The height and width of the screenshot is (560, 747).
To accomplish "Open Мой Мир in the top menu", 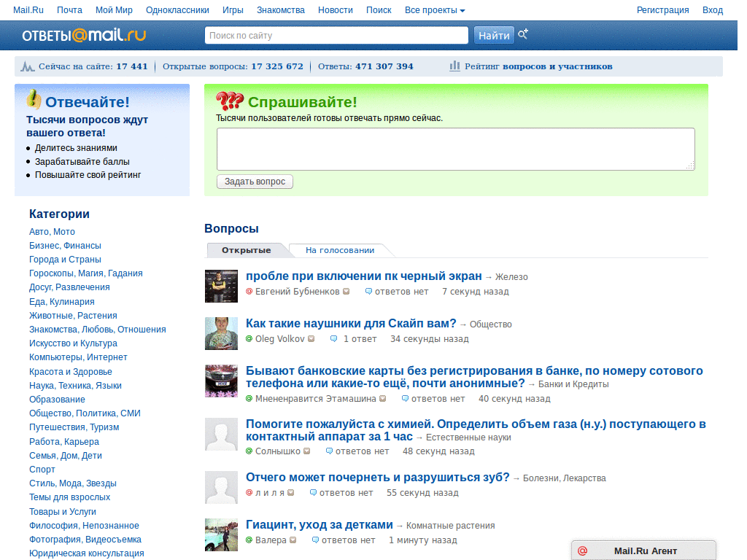I will click(x=114, y=10).
